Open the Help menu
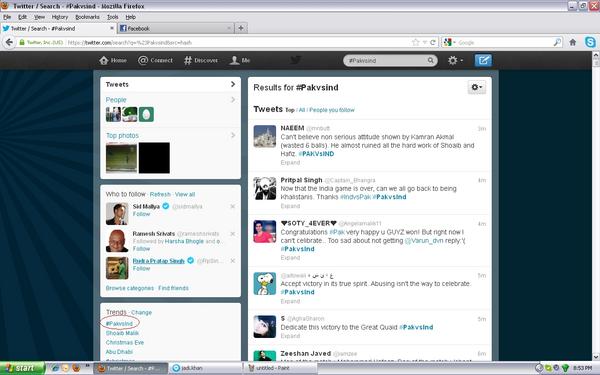Viewport: 600px width, 375px height. (130, 17)
